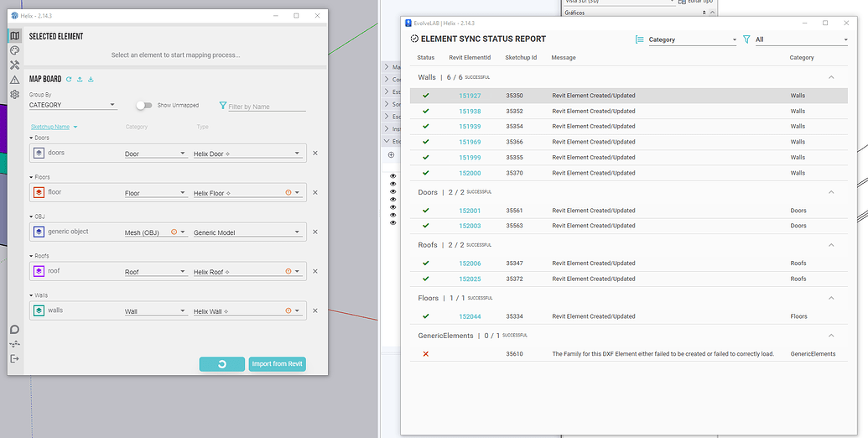Open the warnings triangle sidebar icon

[14, 80]
